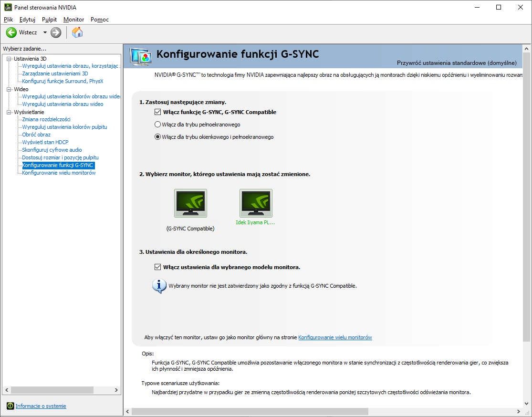Select Konfigurowanie funkcji G-SYNC tree item

pyautogui.click(x=58, y=165)
